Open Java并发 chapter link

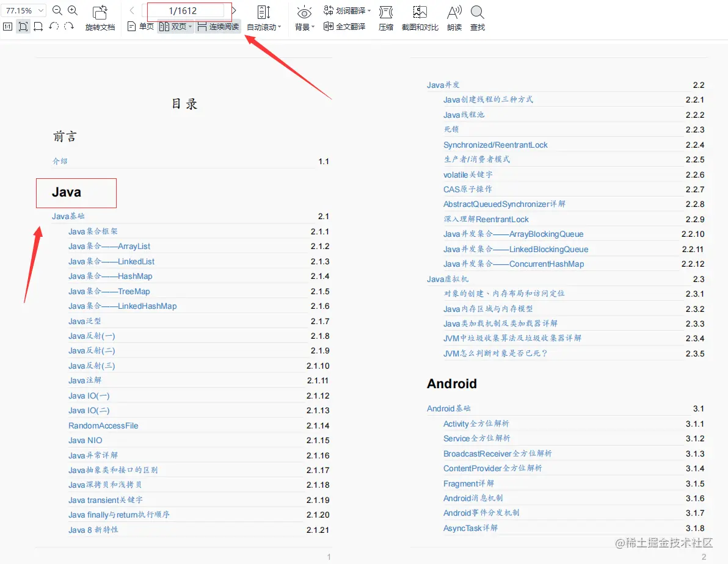point(443,85)
